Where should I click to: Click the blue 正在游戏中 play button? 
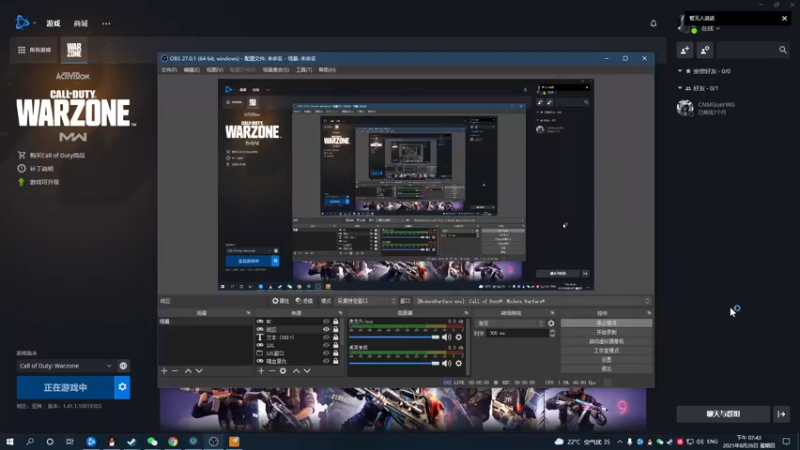(x=65, y=387)
